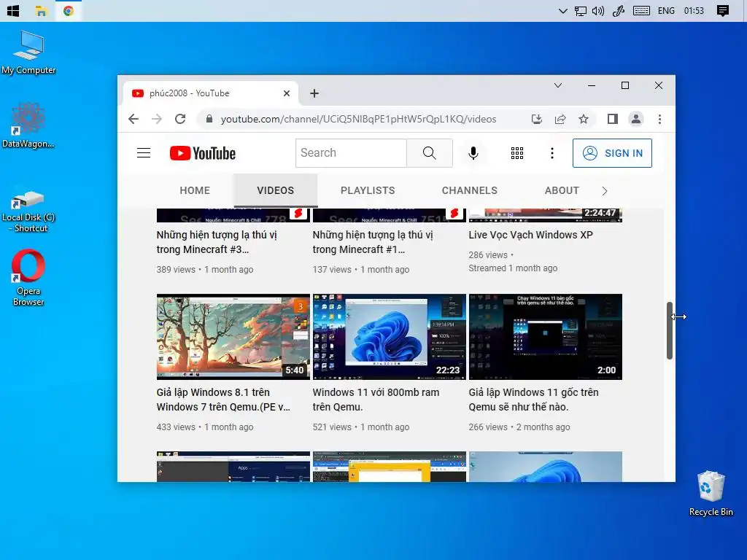
Task: Select the VIDEOS channel tab
Action: pos(275,190)
